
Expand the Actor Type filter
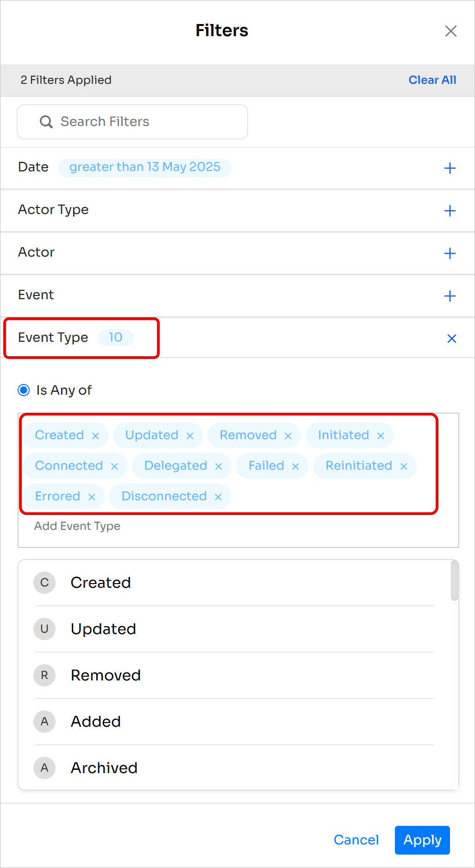450,211
